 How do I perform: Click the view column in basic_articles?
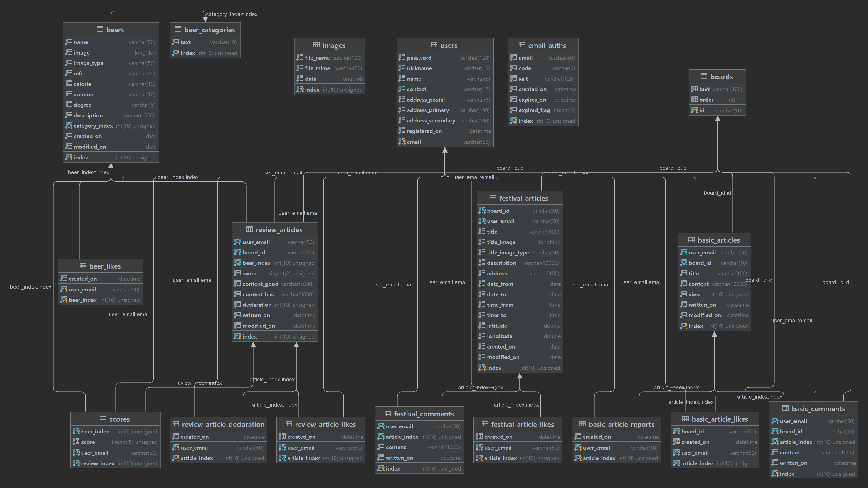[x=714, y=294]
